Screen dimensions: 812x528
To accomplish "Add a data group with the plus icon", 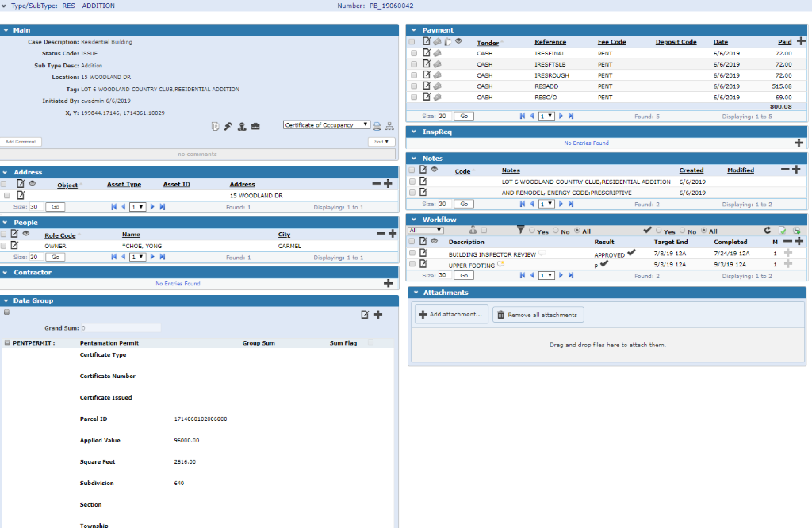I will pos(378,314).
